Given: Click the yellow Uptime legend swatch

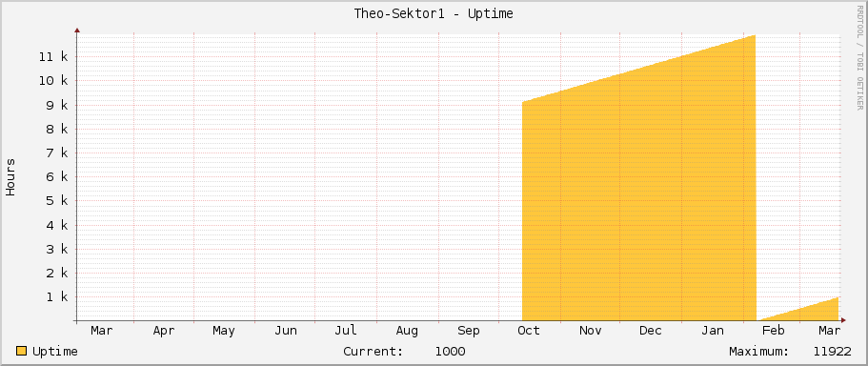Looking at the screenshot, I should [21, 351].
